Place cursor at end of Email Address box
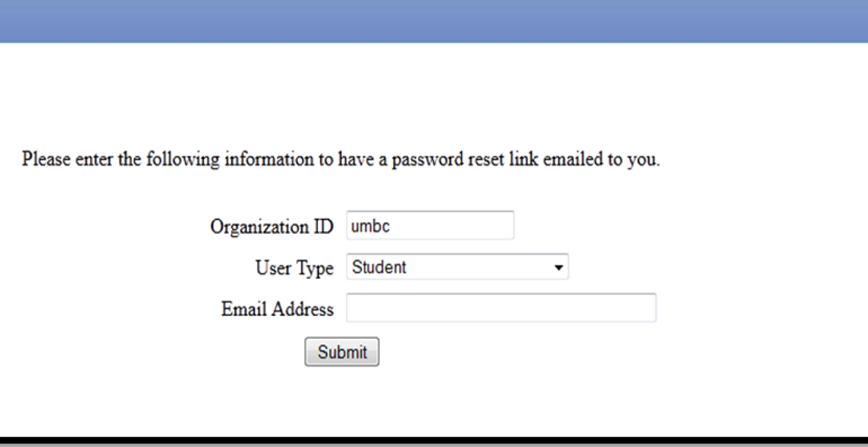The image size is (868, 447). point(650,307)
